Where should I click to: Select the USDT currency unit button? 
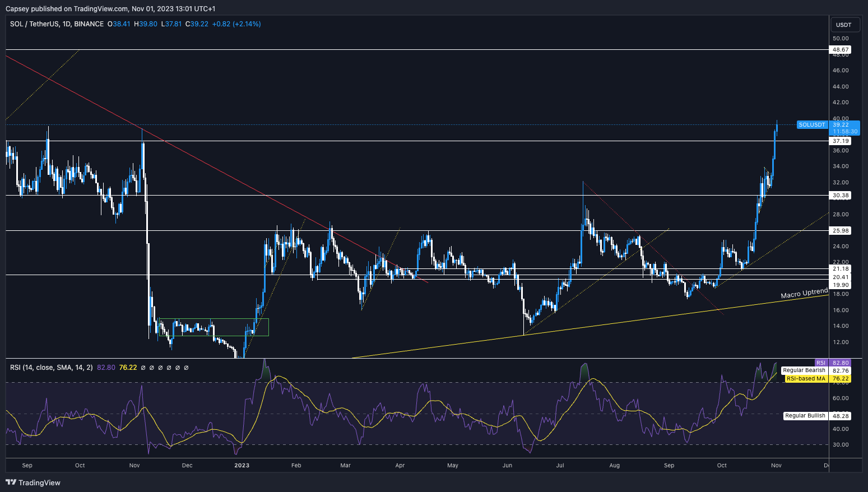[844, 25]
